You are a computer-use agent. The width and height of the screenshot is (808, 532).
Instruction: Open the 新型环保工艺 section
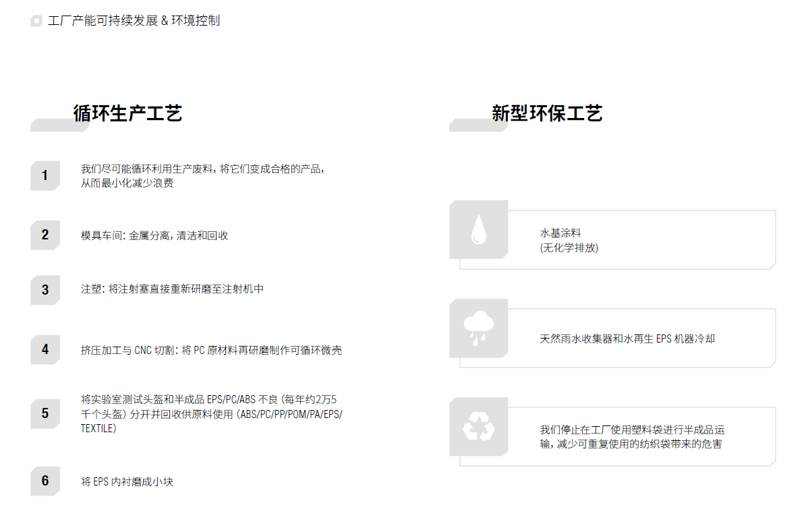[x=549, y=113]
